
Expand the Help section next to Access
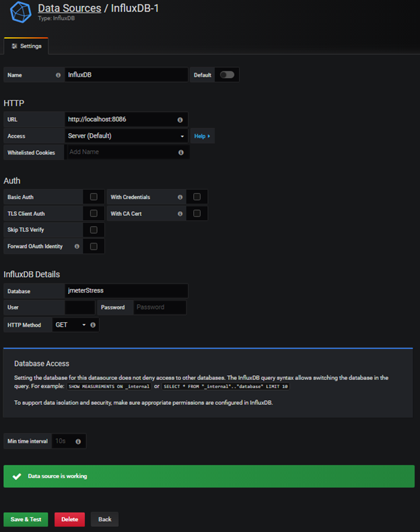click(x=202, y=136)
